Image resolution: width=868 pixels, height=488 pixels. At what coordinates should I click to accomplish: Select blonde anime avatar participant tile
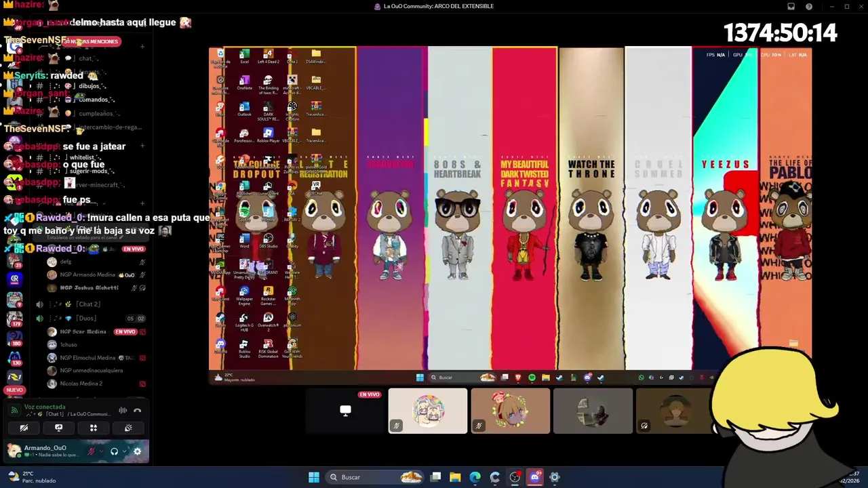coord(511,411)
